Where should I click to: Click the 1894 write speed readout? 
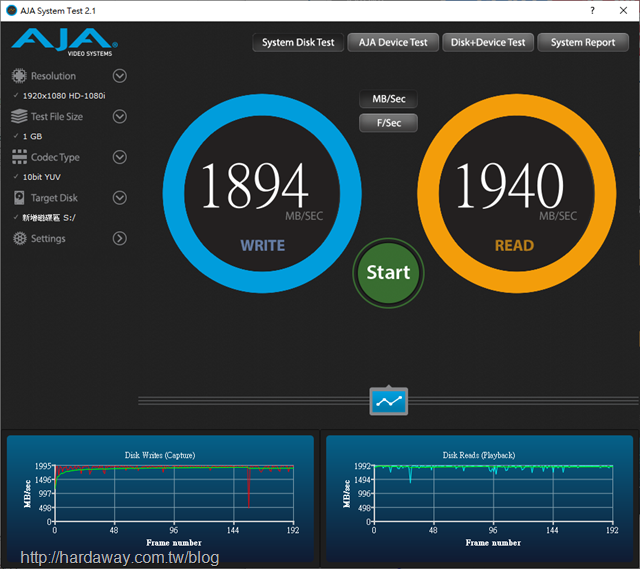pos(254,185)
